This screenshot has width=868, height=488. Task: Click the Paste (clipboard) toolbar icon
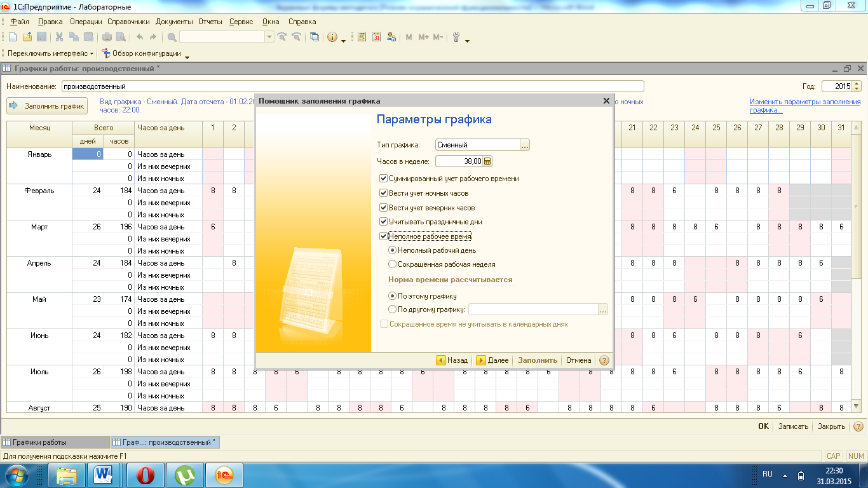tap(88, 37)
